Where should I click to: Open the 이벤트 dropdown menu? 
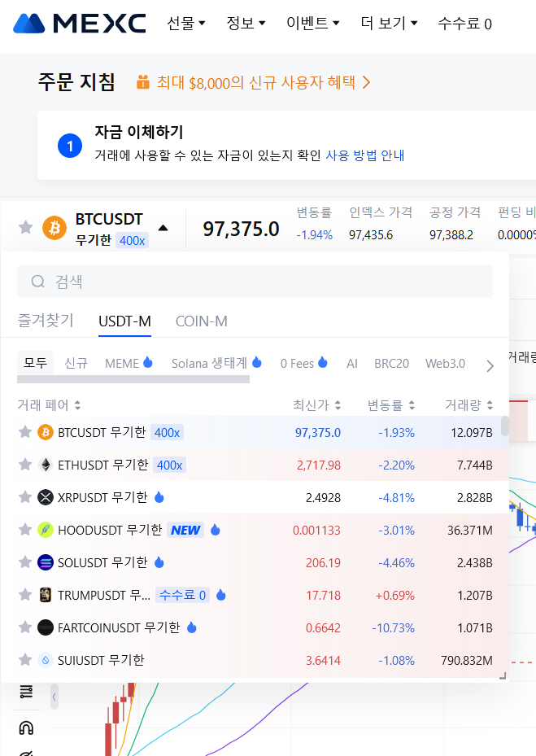(x=313, y=23)
